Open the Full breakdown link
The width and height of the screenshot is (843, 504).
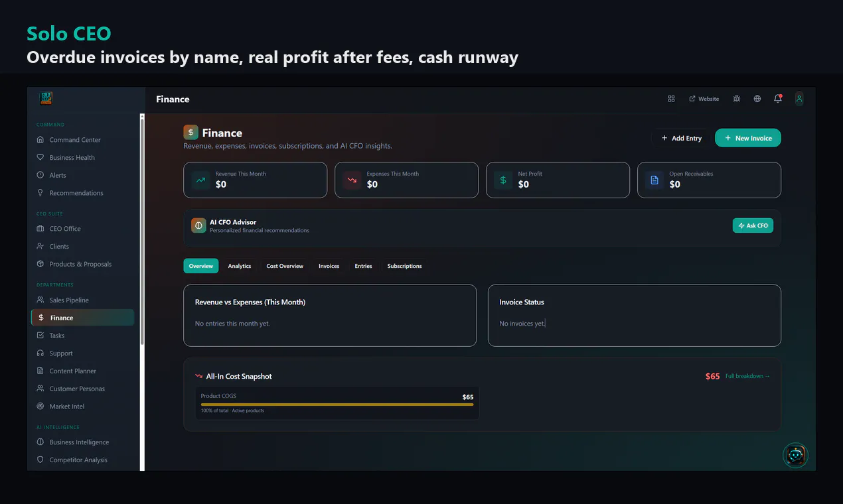click(x=748, y=376)
